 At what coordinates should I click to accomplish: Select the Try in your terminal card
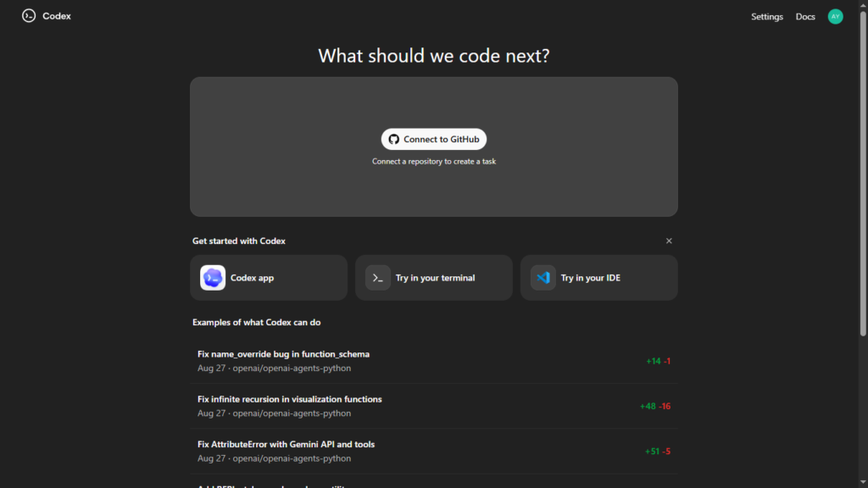(433, 277)
